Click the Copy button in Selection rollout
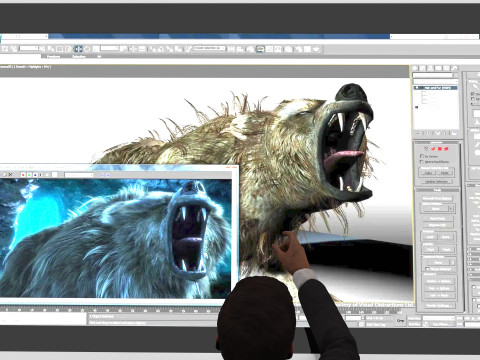The image size is (480, 360). [428, 173]
